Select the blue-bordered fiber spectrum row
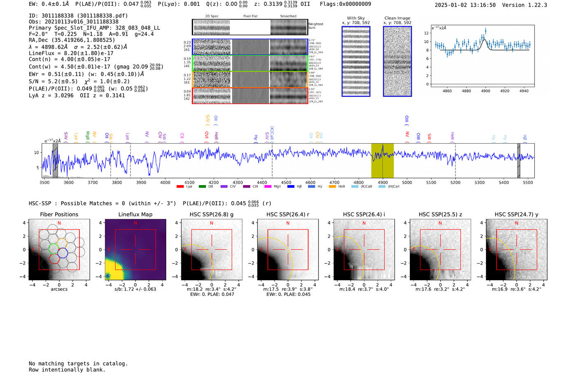Viewport: 576px width, 392px height. point(250,47)
